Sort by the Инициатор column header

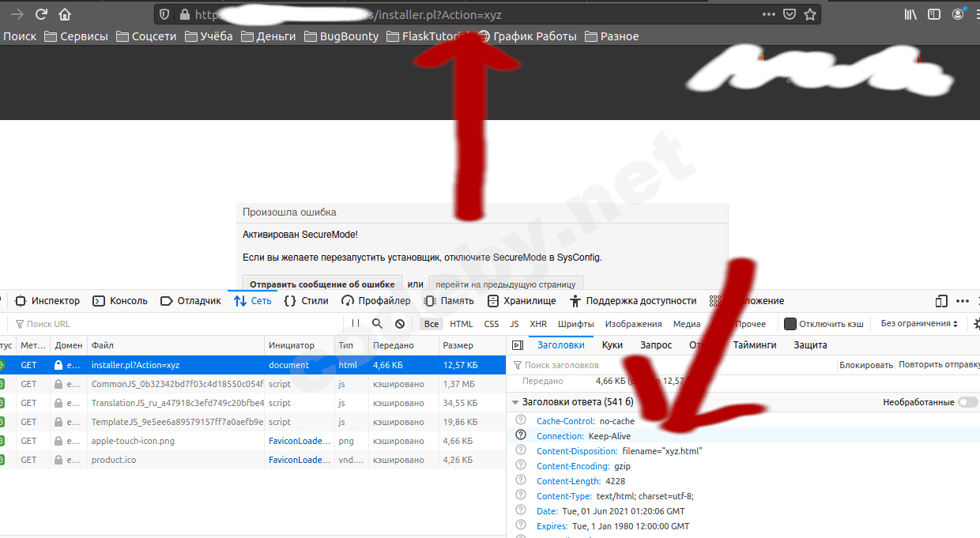[x=300, y=345]
